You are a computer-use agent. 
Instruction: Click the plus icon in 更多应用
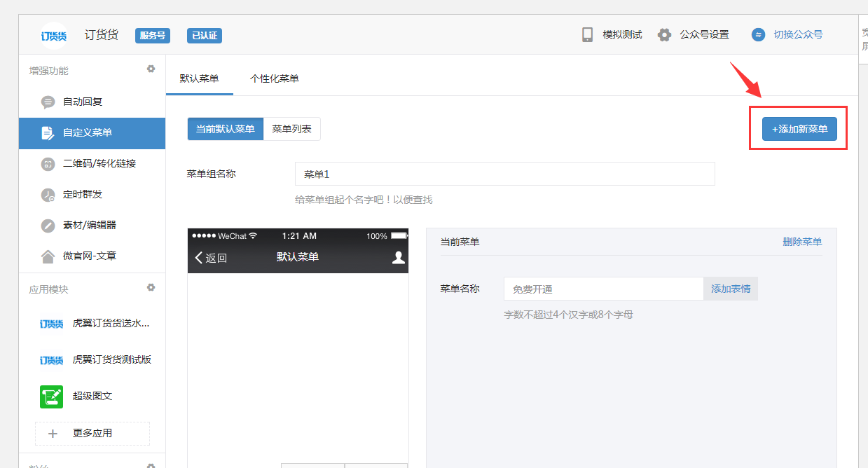tap(53, 434)
